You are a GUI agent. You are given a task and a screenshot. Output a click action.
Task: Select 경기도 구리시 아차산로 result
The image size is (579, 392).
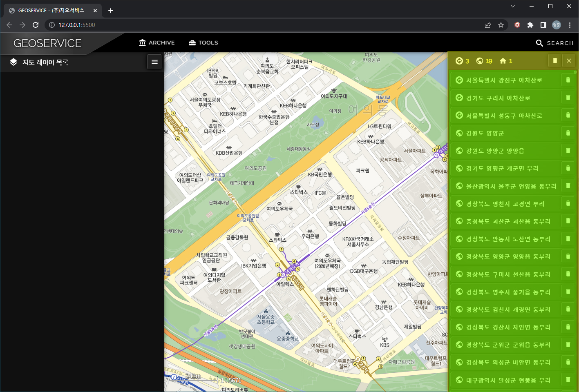point(505,98)
